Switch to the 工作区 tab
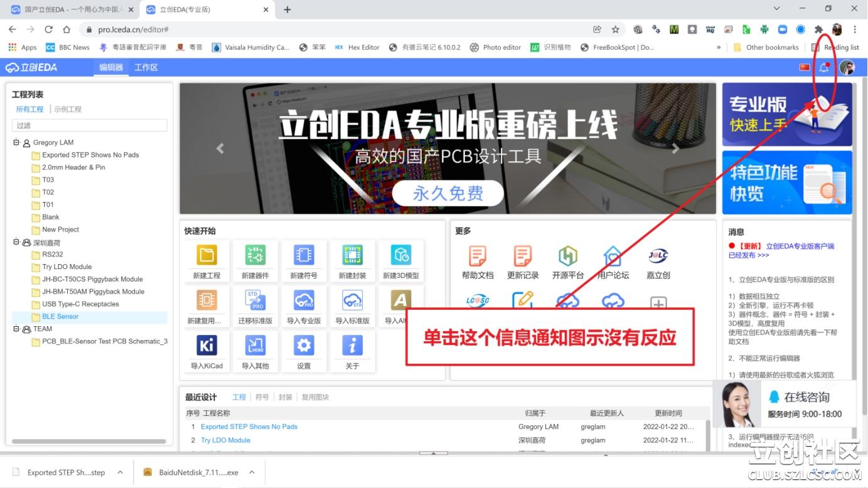 pos(146,67)
